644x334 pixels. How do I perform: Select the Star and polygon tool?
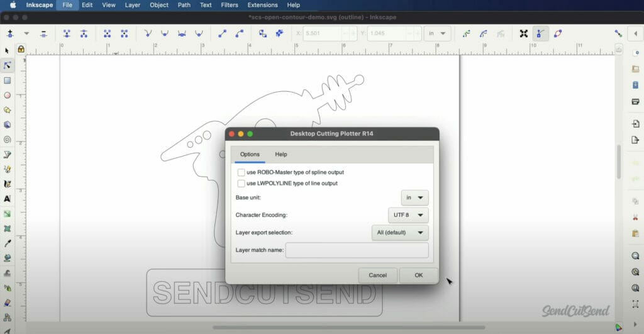pos(8,110)
